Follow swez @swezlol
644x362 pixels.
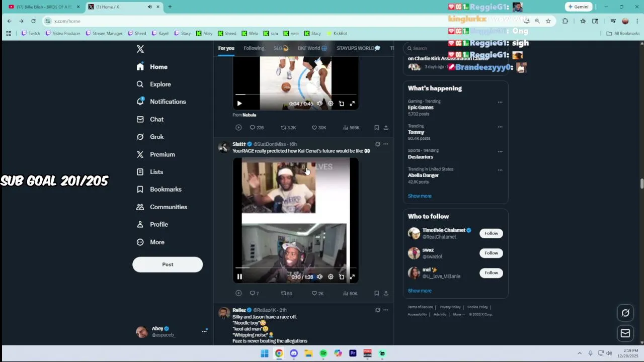[491, 253]
